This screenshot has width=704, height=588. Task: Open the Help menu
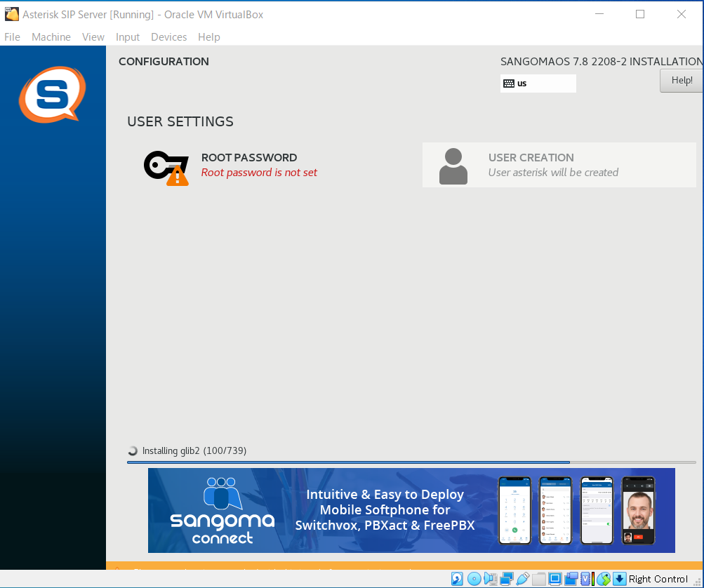tap(209, 36)
